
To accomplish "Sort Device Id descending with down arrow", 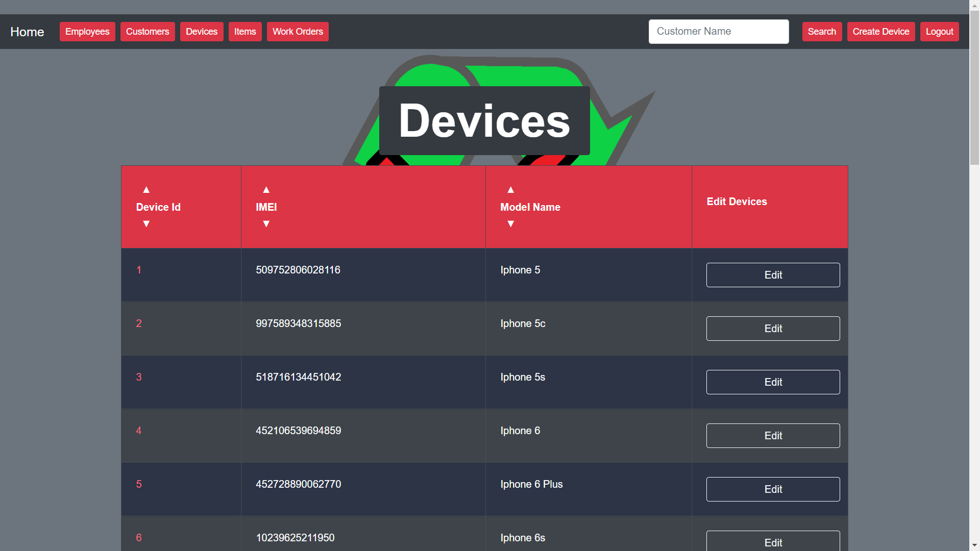I will click(146, 224).
